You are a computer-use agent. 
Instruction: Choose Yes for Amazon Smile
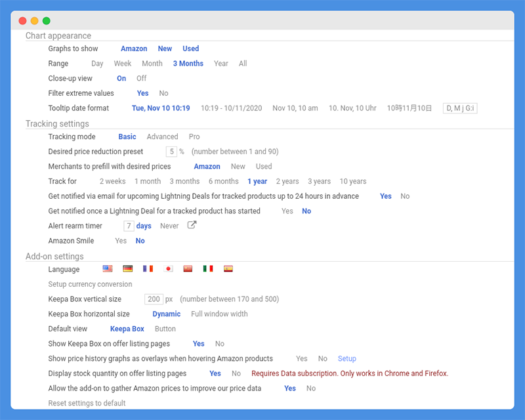(x=121, y=241)
